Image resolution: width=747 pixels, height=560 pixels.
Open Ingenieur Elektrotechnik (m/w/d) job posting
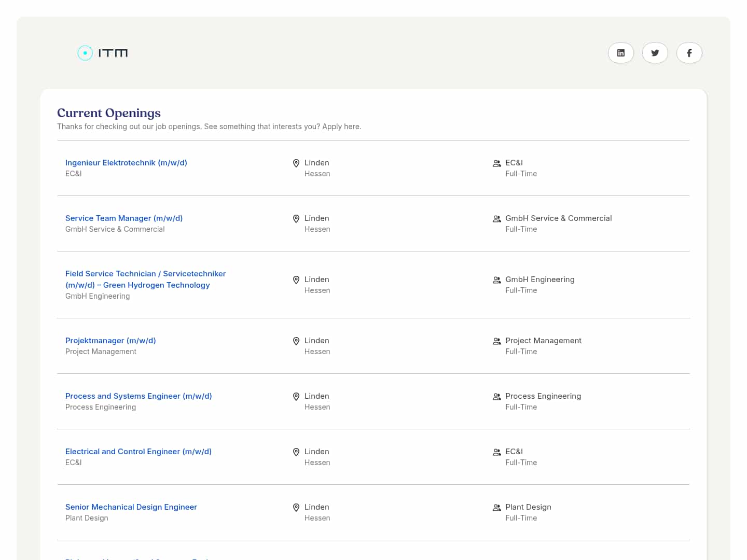126,163
